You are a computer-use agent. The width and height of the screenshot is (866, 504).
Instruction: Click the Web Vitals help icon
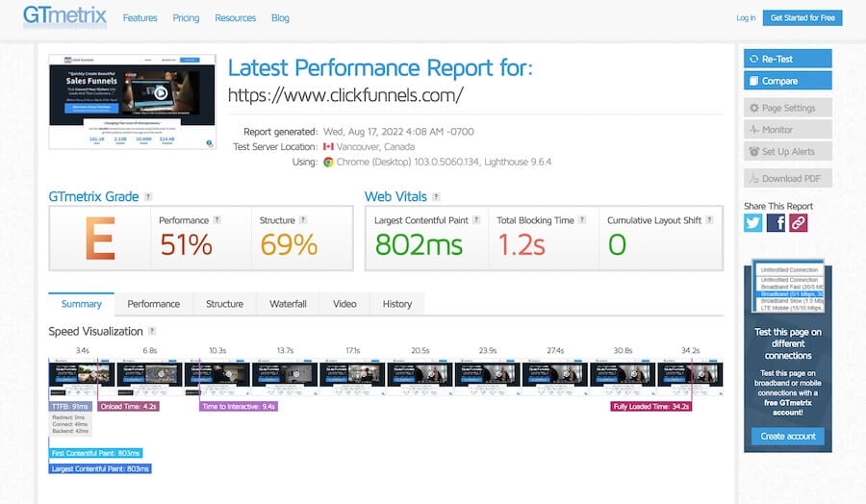[x=436, y=196]
